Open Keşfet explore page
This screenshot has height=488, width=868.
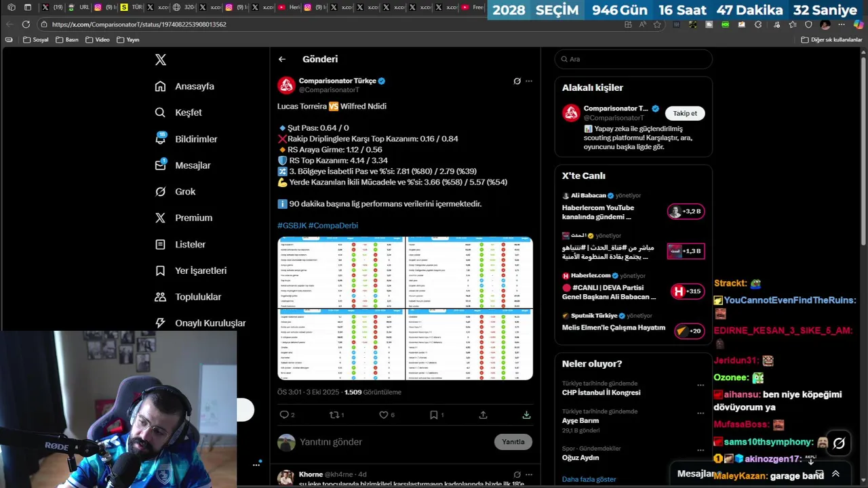pos(178,113)
